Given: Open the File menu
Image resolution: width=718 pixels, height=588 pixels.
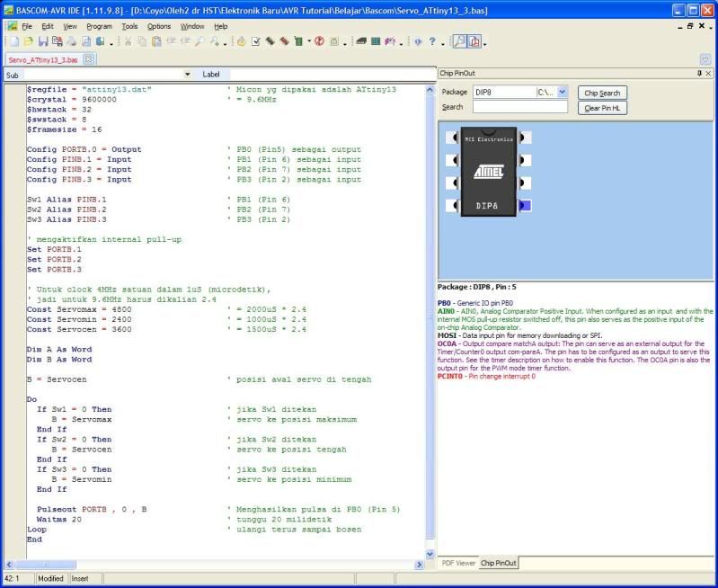Looking at the screenshot, I should coord(27,27).
